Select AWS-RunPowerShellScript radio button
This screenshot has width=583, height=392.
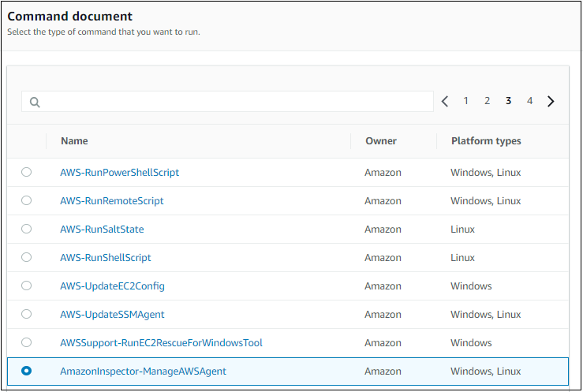pyautogui.click(x=26, y=172)
